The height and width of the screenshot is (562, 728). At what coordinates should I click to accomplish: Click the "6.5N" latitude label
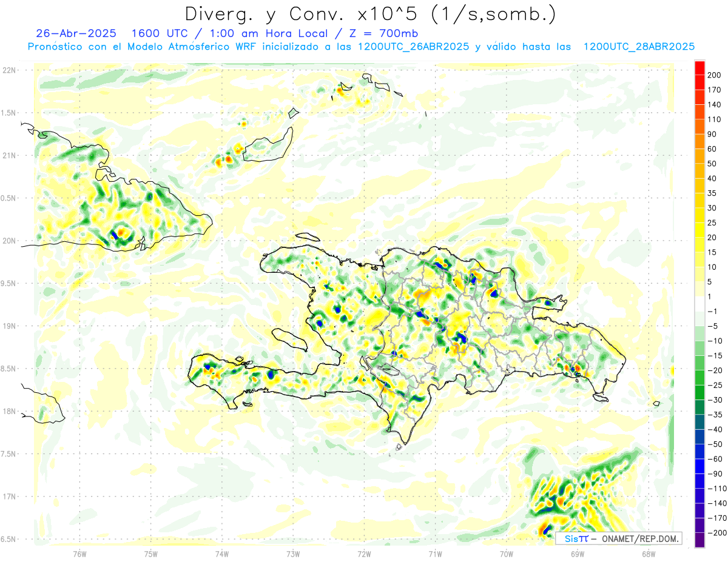click(9, 539)
